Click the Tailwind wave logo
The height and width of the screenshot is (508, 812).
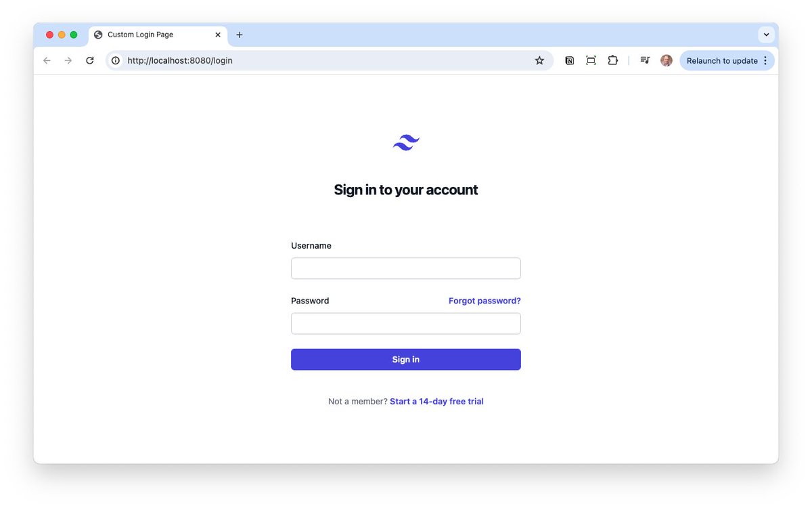(x=406, y=142)
